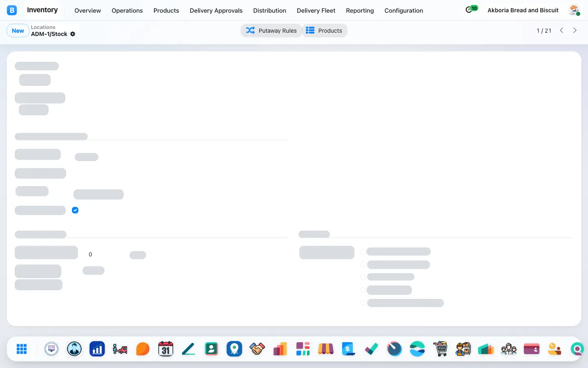Go back to Locations breadcrumb

pos(43,27)
